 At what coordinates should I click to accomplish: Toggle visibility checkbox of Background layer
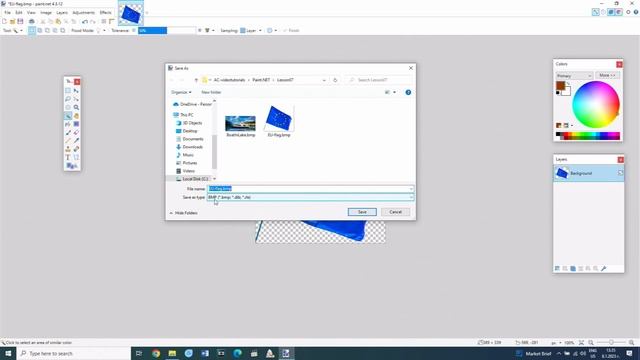(x=620, y=173)
